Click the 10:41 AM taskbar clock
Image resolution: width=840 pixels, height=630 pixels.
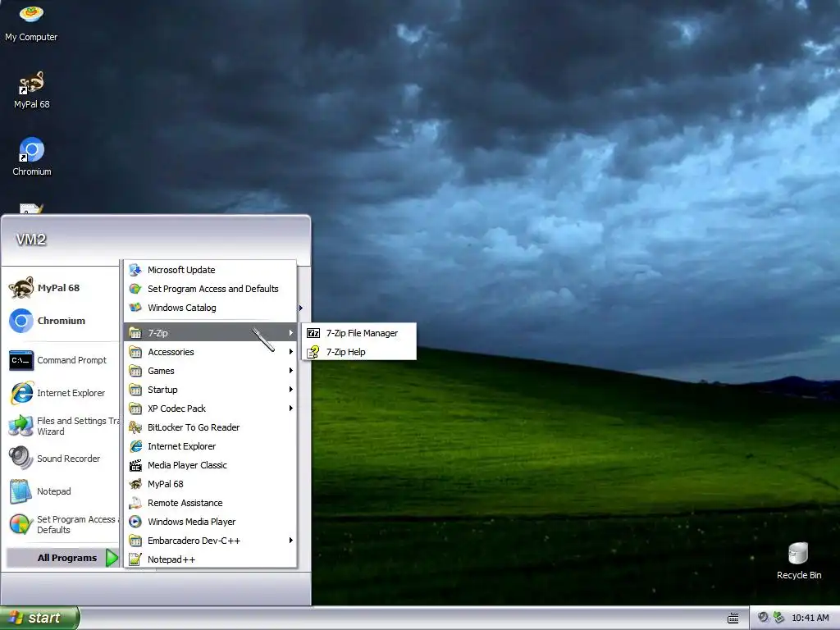point(810,619)
